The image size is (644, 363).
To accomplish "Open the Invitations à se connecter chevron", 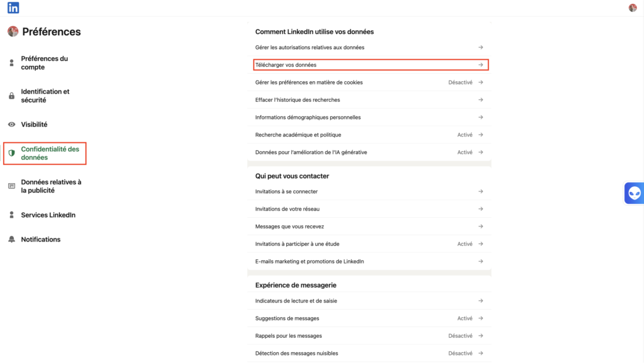I will [x=480, y=191].
